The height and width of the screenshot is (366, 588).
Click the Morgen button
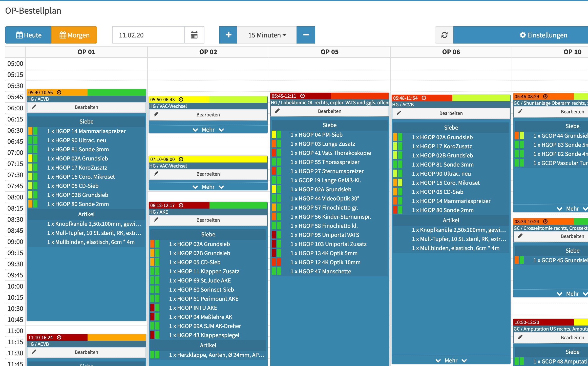click(x=74, y=35)
